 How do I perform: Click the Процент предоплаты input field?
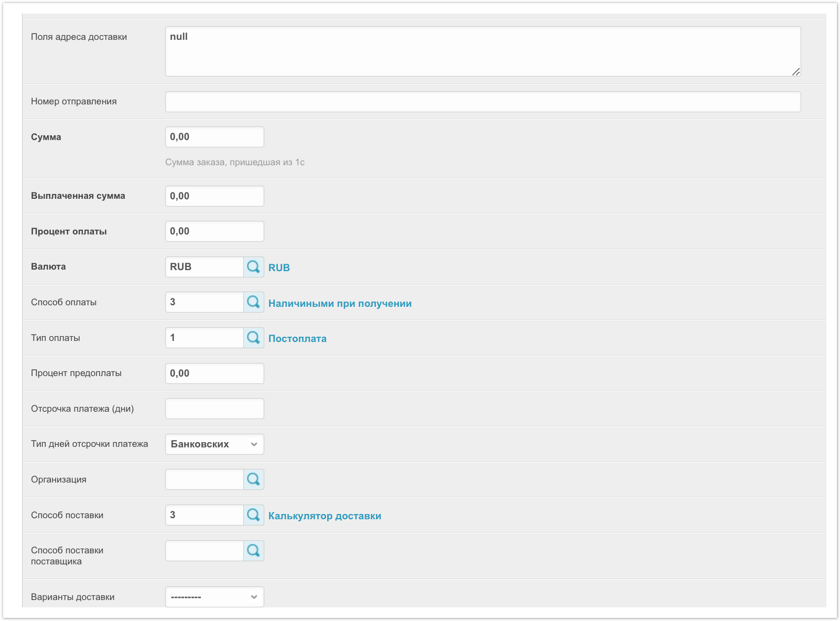pos(214,373)
